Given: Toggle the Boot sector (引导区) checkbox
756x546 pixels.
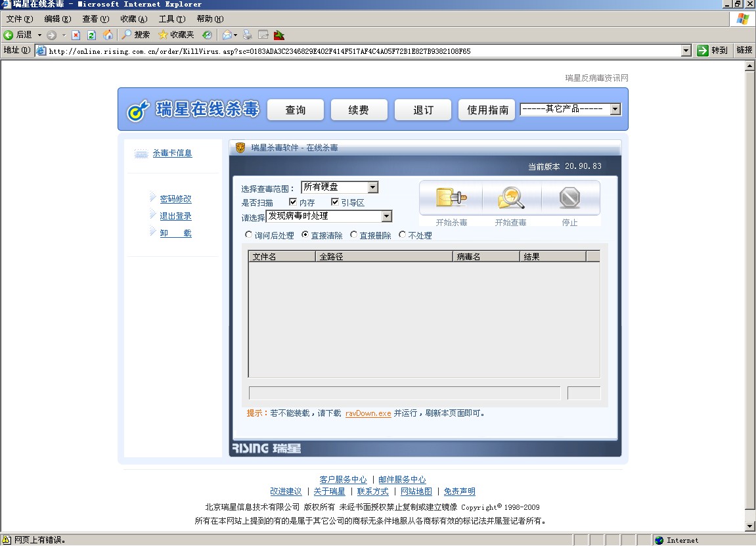Looking at the screenshot, I should [334, 202].
